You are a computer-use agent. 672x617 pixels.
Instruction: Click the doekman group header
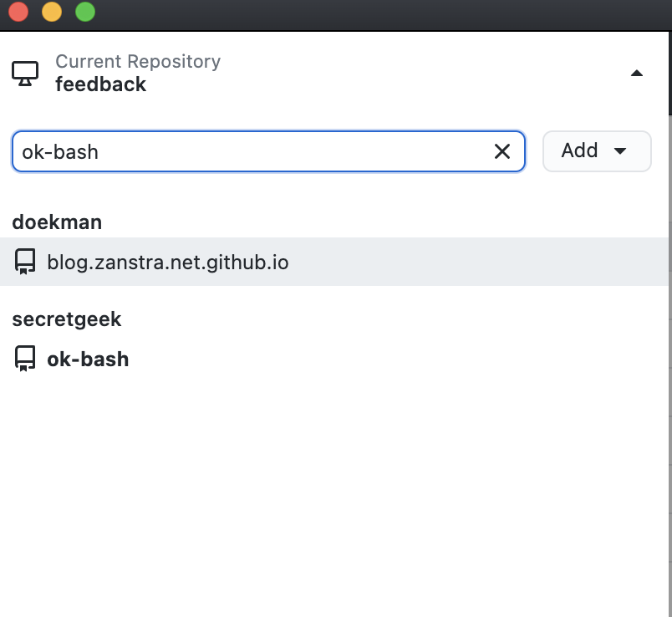tap(57, 222)
